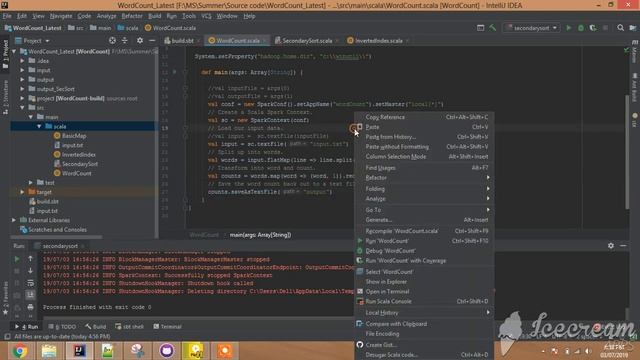Click the green Run button in toolbar
This screenshot has height=360, width=640.
[569, 28]
